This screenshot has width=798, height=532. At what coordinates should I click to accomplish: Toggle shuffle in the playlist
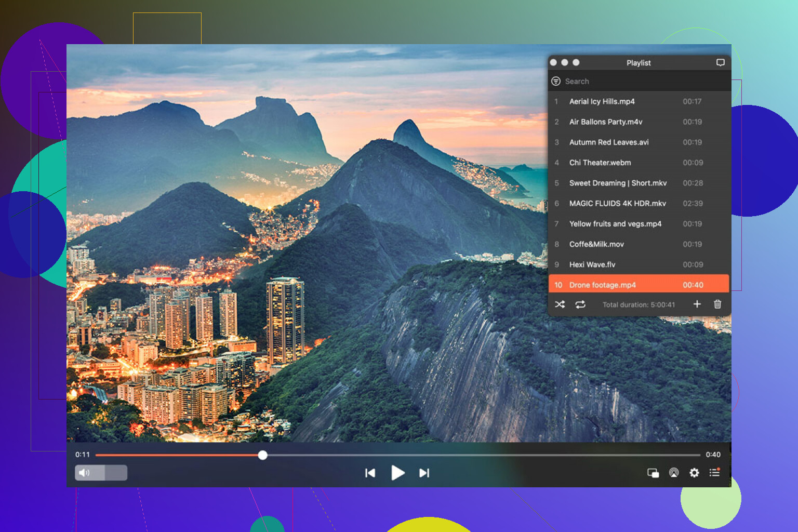[x=560, y=304]
